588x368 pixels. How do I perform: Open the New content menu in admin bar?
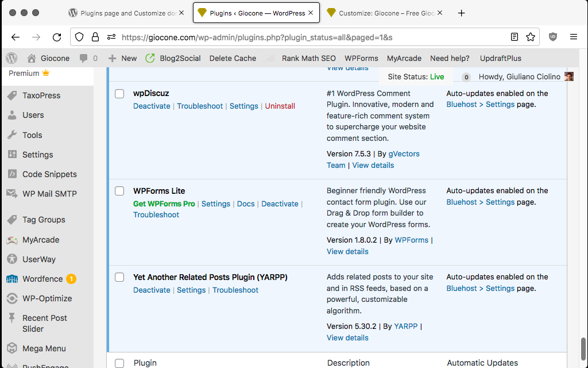click(x=123, y=58)
